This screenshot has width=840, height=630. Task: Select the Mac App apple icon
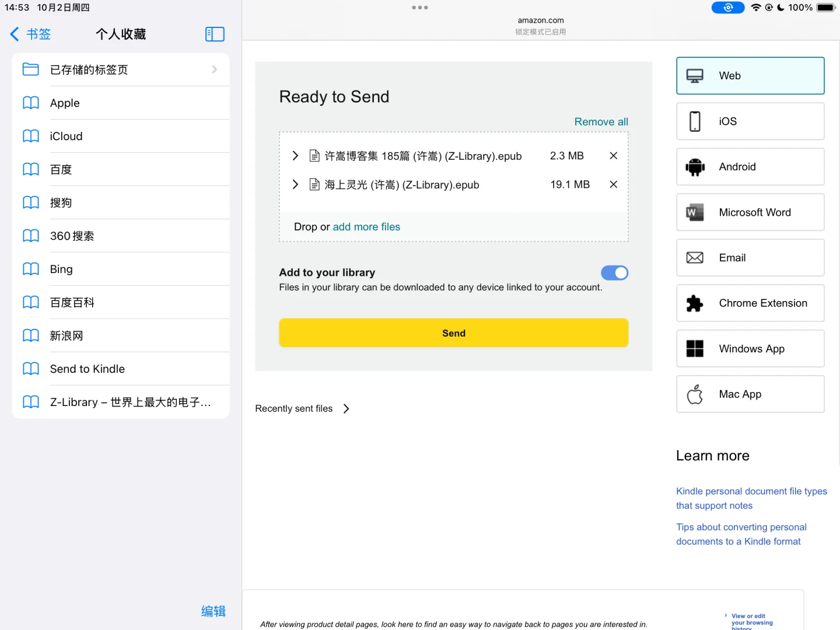click(695, 394)
